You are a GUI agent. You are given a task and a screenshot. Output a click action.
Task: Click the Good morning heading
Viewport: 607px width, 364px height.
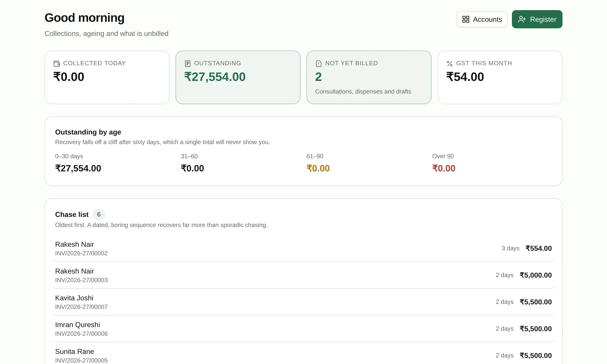[x=84, y=18]
